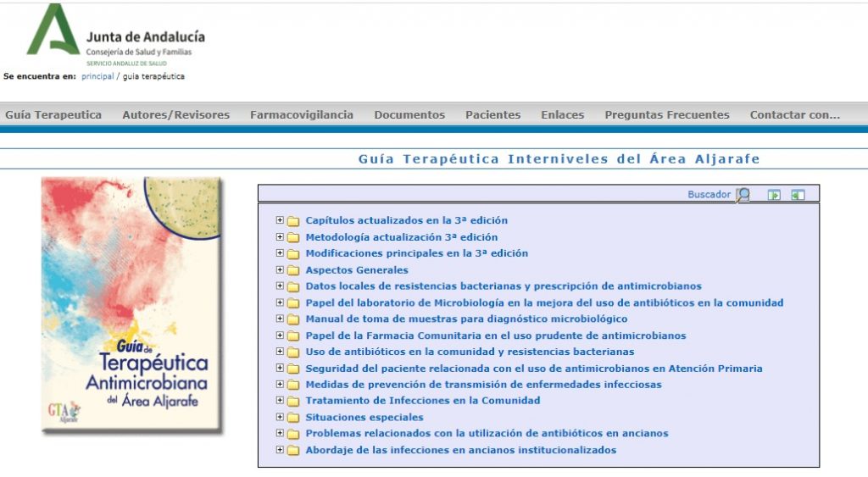Click folder icon for Datos locales de resistencias

point(293,286)
